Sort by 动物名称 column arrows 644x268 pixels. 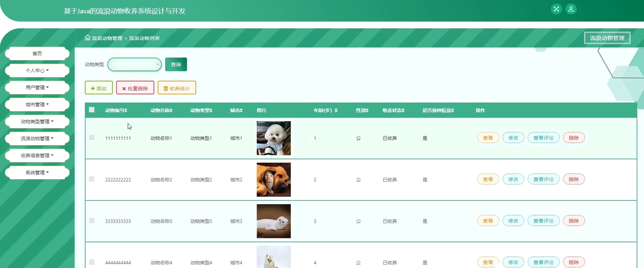click(x=171, y=110)
